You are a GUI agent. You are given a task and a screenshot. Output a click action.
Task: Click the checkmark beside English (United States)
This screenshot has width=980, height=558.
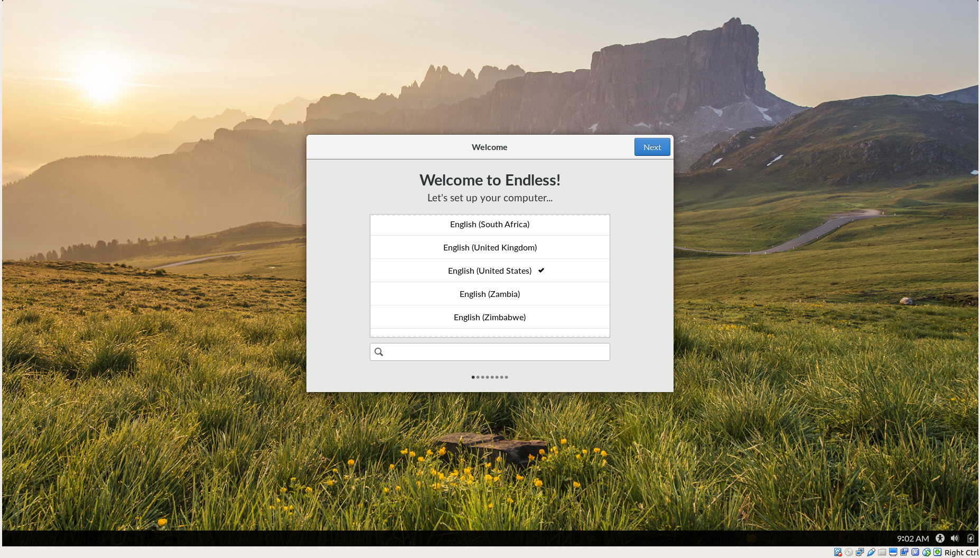[541, 271]
